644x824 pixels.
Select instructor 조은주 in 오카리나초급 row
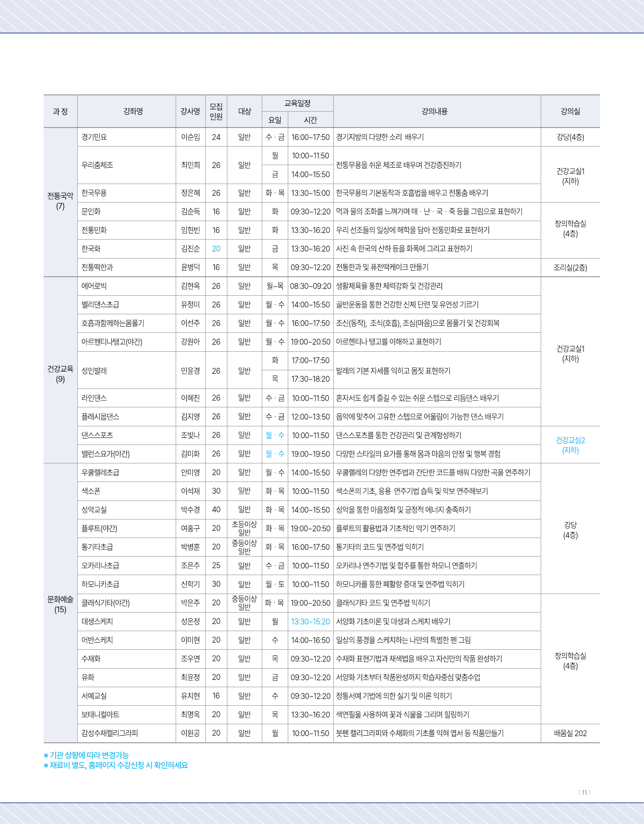point(190,566)
